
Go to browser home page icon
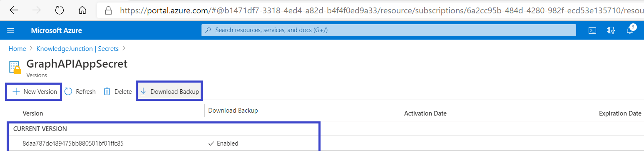tap(83, 10)
